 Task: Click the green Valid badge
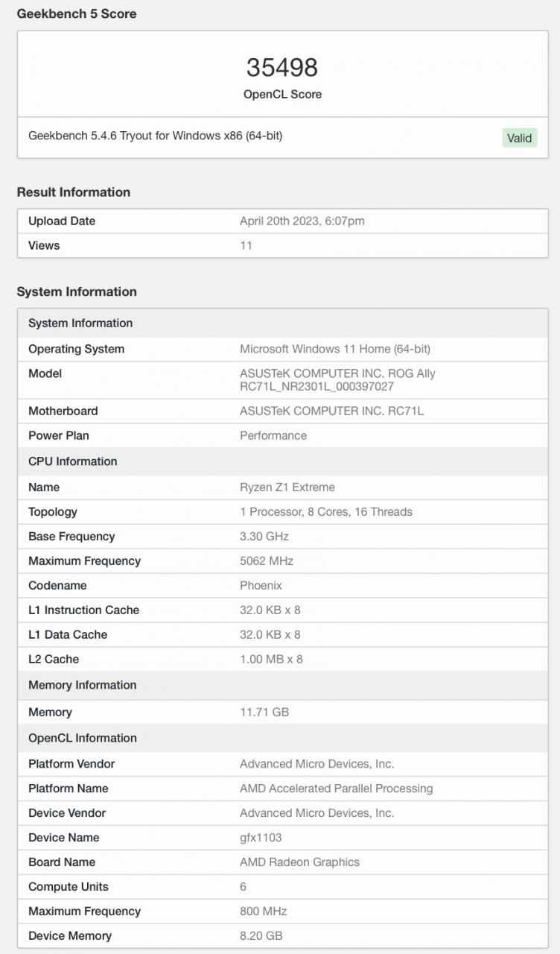(x=519, y=138)
